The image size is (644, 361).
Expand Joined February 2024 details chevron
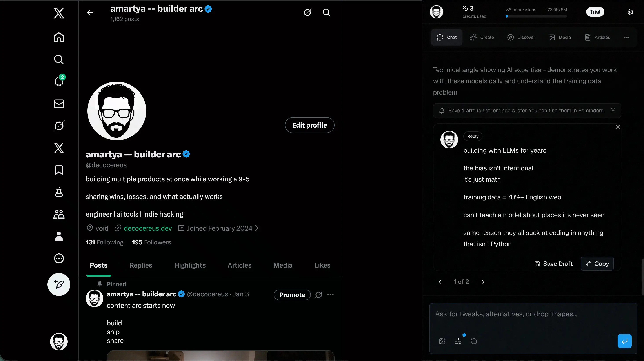coord(257,228)
